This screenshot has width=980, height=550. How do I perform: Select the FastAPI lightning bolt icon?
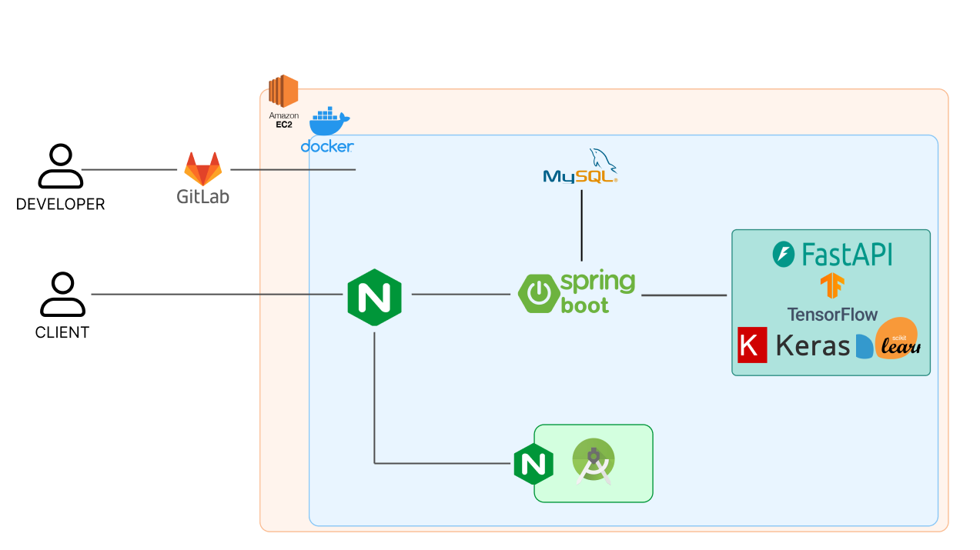784,255
